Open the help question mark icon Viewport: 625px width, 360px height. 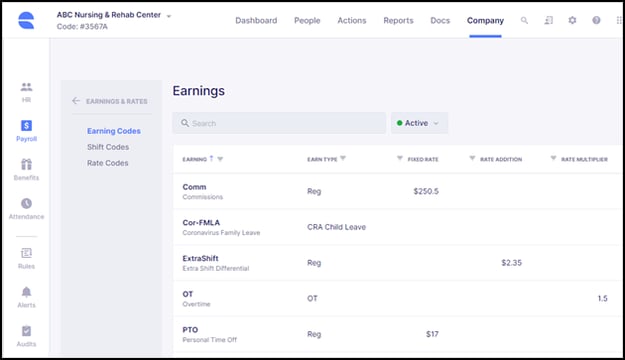click(596, 20)
